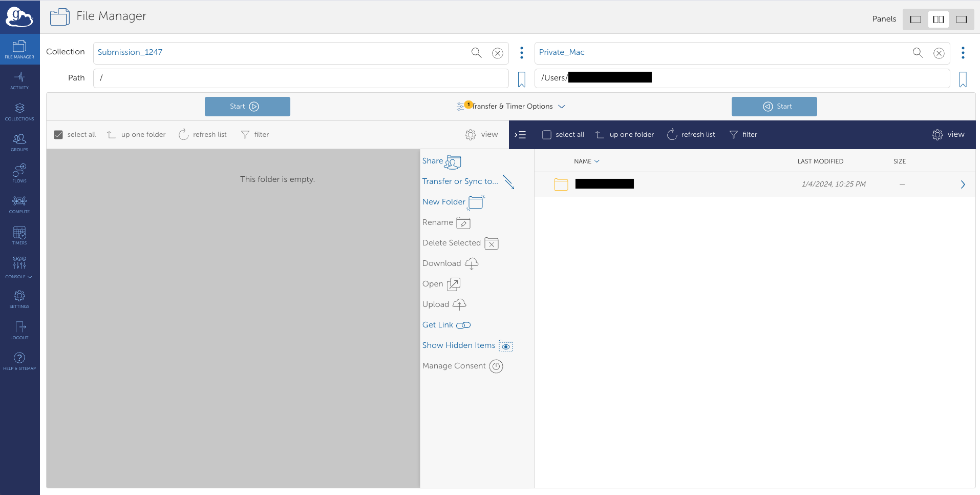This screenshot has width=980, height=495.
Task: Bookmark the left panel path
Action: 521,79
